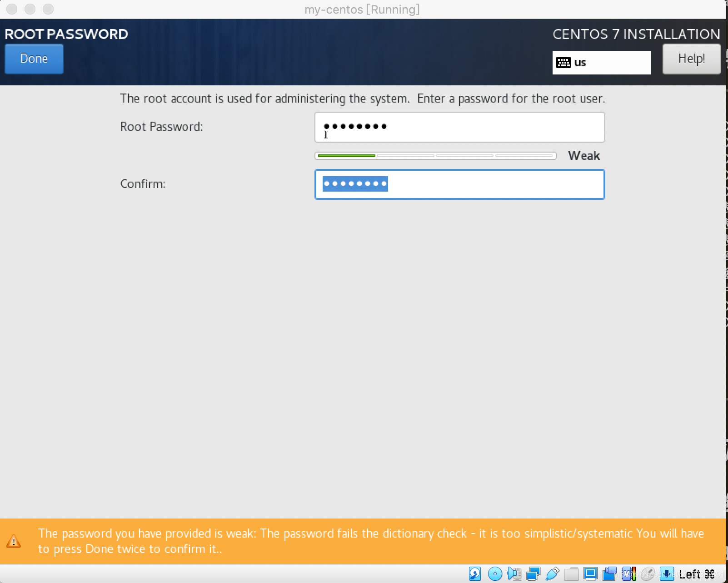Click the ROOT PASSWORD heading
The height and width of the screenshot is (583, 728).
[x=67, y=34]
